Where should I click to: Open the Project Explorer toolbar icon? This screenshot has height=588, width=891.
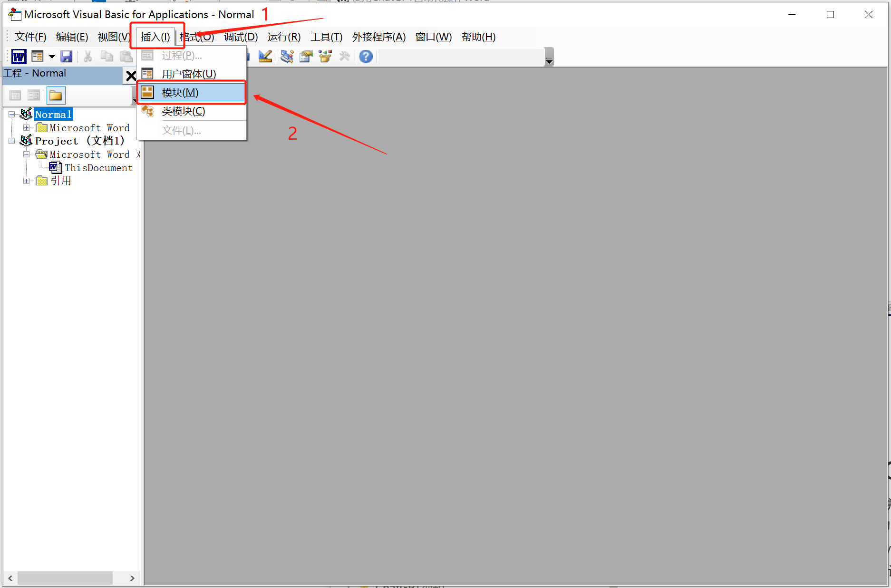[286, 57]
